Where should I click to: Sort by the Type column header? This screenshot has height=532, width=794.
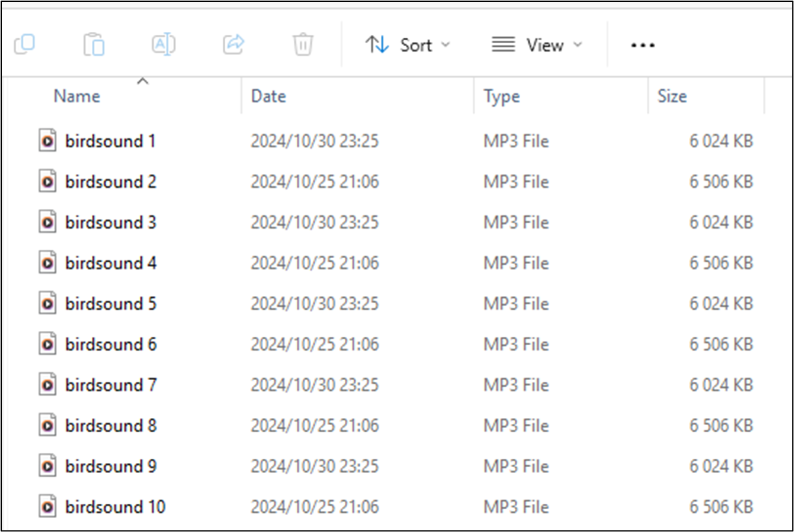pyautogui.click(x=502, y=96)
